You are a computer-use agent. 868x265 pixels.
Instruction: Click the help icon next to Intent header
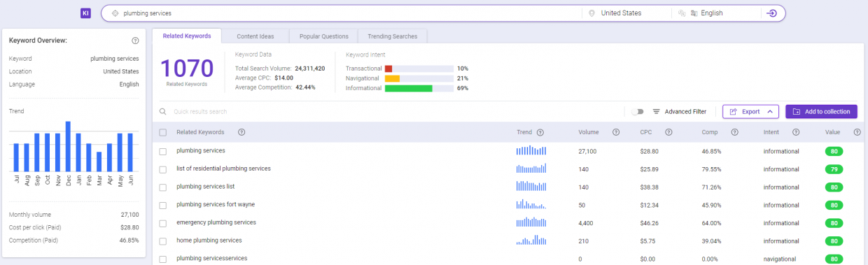tap(796, 132)
